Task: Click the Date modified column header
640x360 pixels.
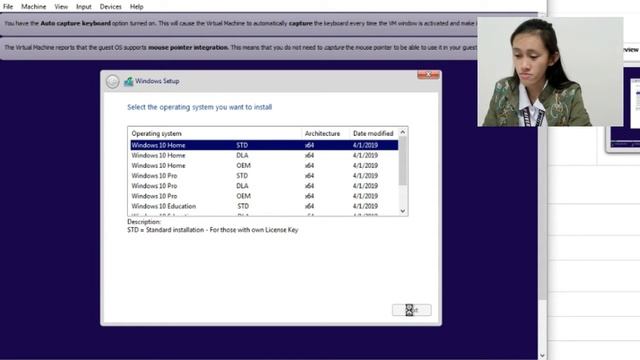Action: pyautogui.click(x=373, y=133)
